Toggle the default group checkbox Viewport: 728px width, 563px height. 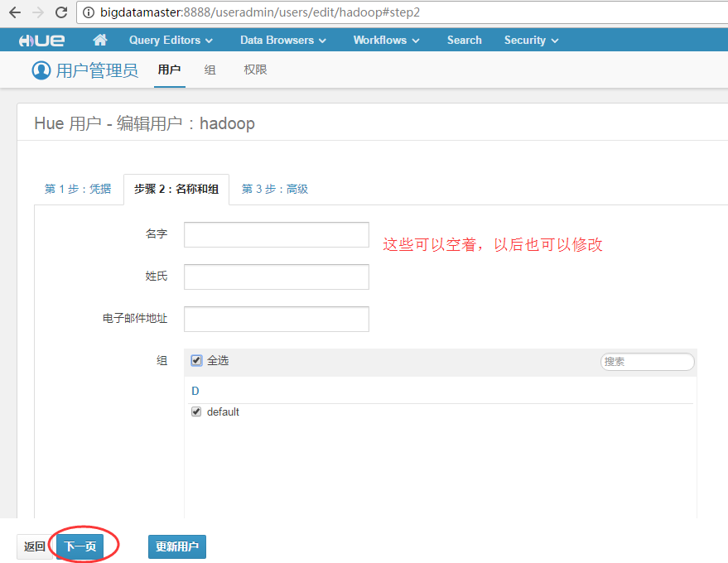196,411
